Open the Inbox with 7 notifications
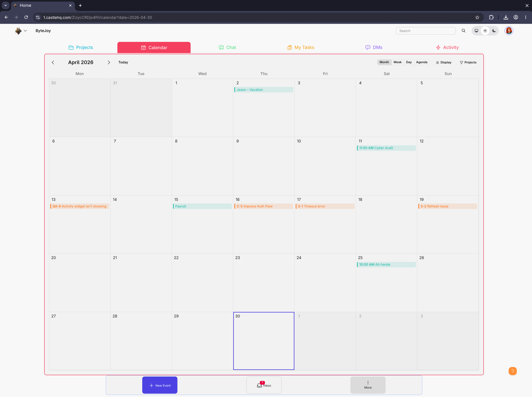The width and height of the screenshot is (532, 397). coord(264,385)
